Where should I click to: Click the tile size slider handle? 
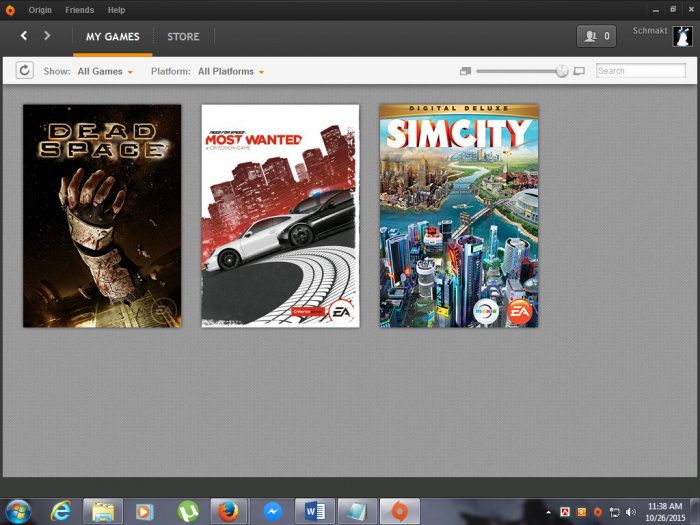click(x=562, y=71)
